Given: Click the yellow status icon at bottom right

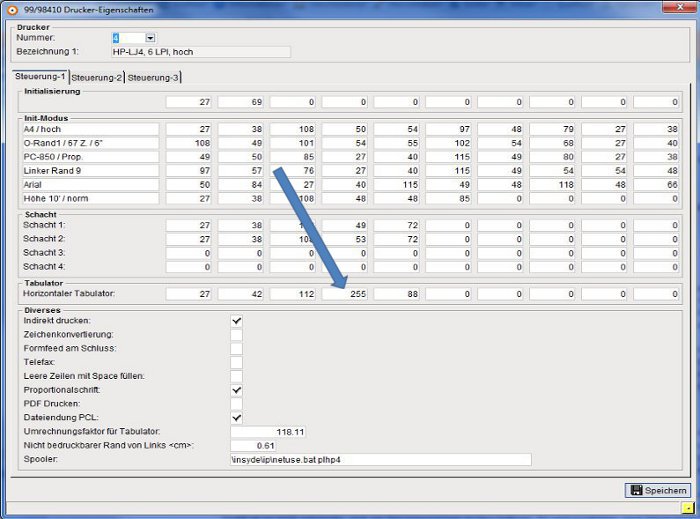Looking at the screenshot, I should tap(688, 508).
